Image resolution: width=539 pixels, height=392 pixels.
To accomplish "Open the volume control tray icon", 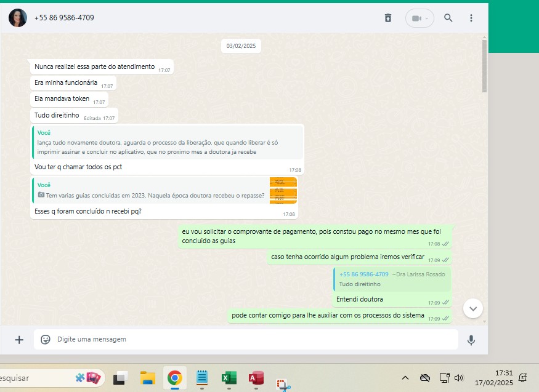I will tap(459, 378).
